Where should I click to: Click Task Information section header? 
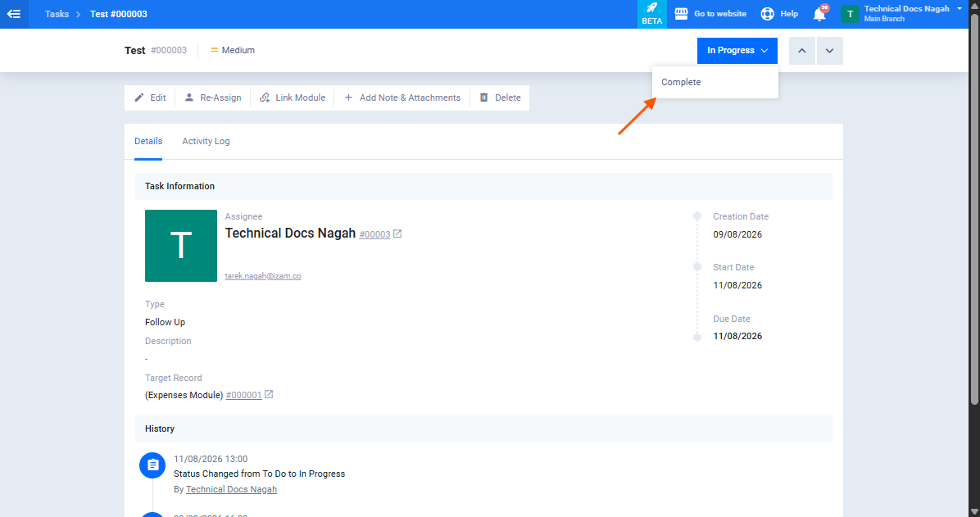483,186
